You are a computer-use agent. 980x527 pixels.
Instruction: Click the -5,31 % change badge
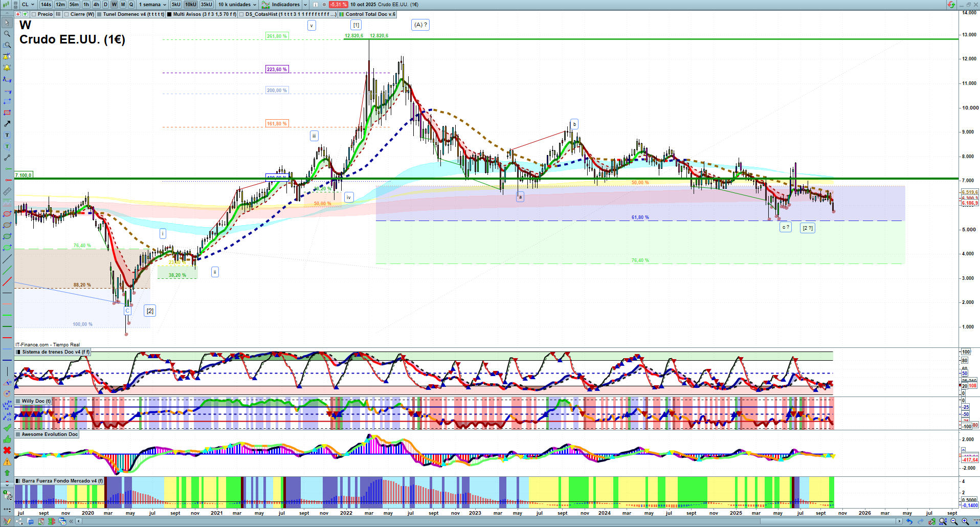[x=338, y=5]
